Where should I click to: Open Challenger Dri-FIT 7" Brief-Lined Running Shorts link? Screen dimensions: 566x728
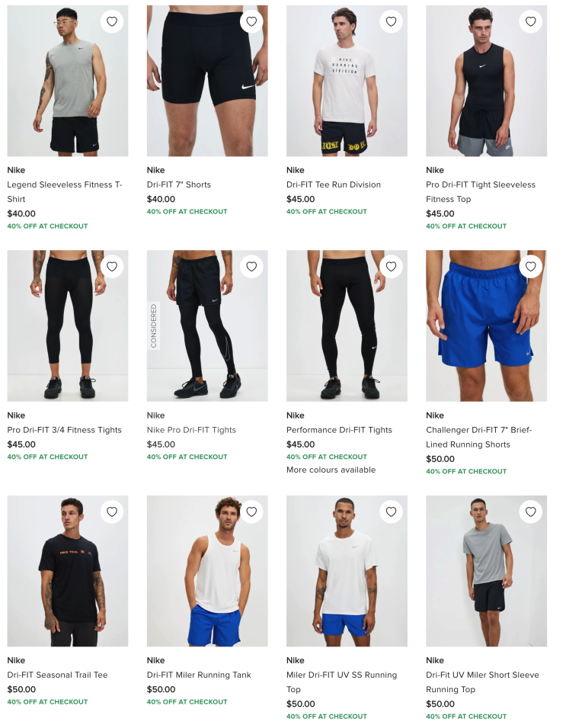(479, 437)
